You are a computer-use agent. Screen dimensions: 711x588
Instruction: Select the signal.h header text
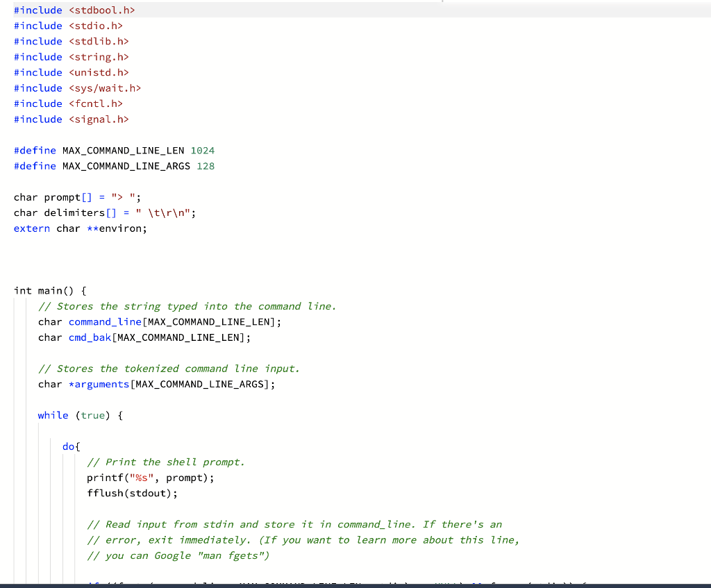point(98,119)
